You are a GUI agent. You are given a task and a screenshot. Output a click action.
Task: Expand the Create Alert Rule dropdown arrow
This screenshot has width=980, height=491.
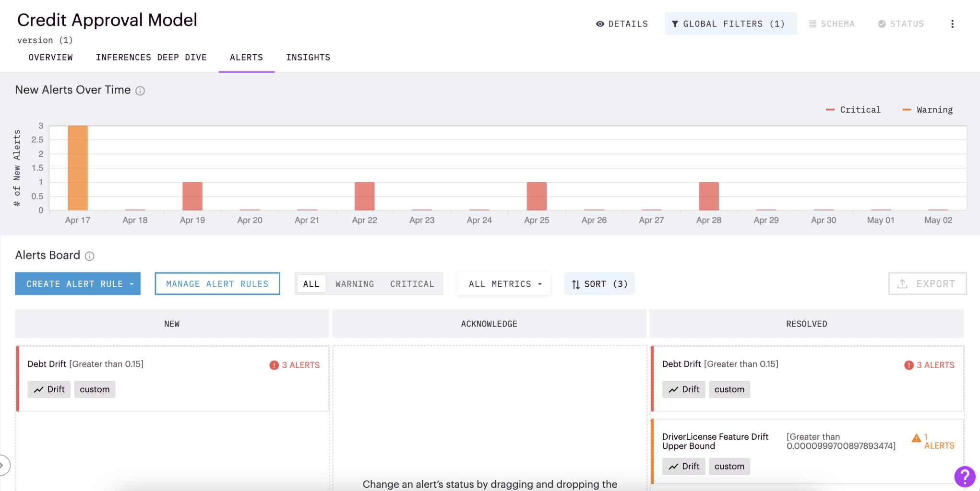coord(131,284)
